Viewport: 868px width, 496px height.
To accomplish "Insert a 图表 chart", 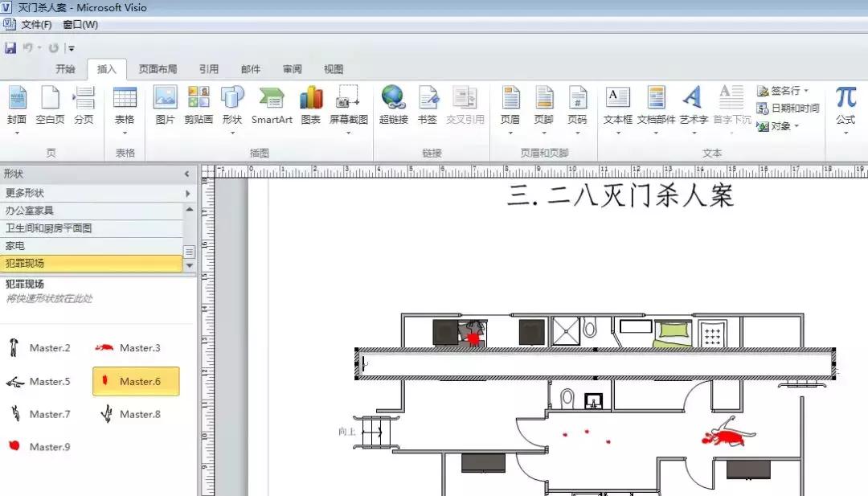I will (x=310, y=105).
